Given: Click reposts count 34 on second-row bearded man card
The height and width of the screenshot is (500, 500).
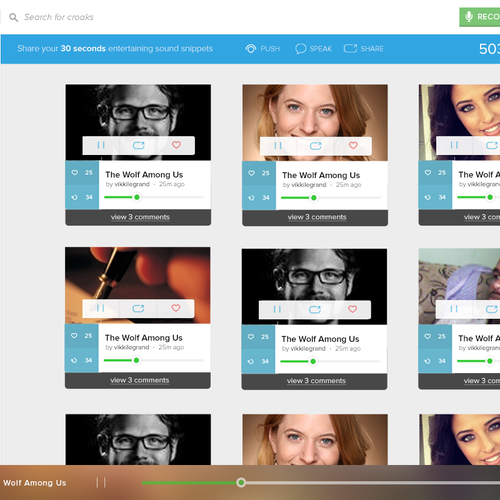Looking at the screenshot, I should point(258,361).
